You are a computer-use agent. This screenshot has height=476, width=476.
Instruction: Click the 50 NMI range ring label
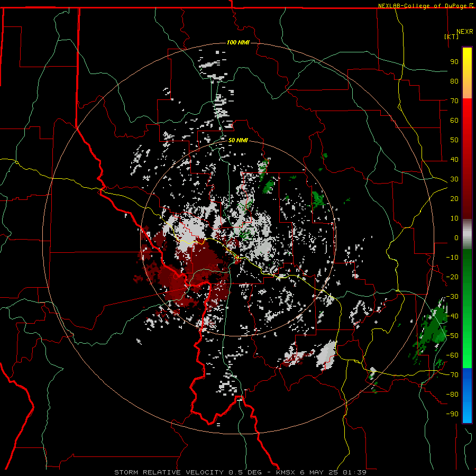(238, 140)
